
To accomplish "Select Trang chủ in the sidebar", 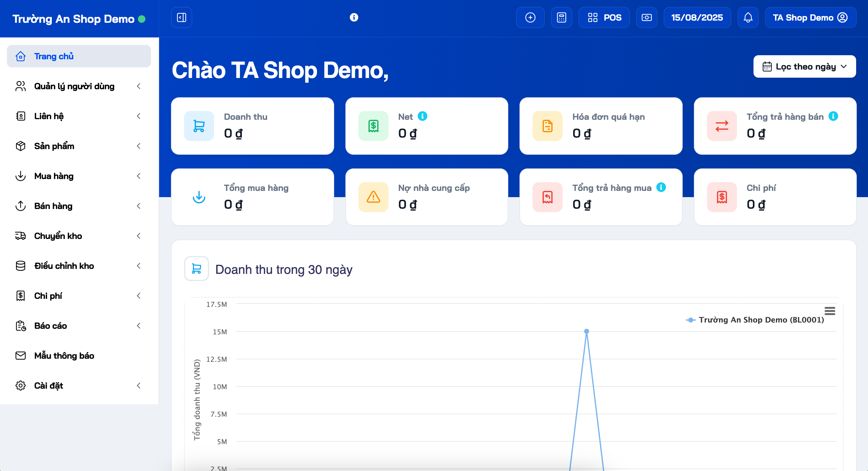I will click(x=54, y=56).
